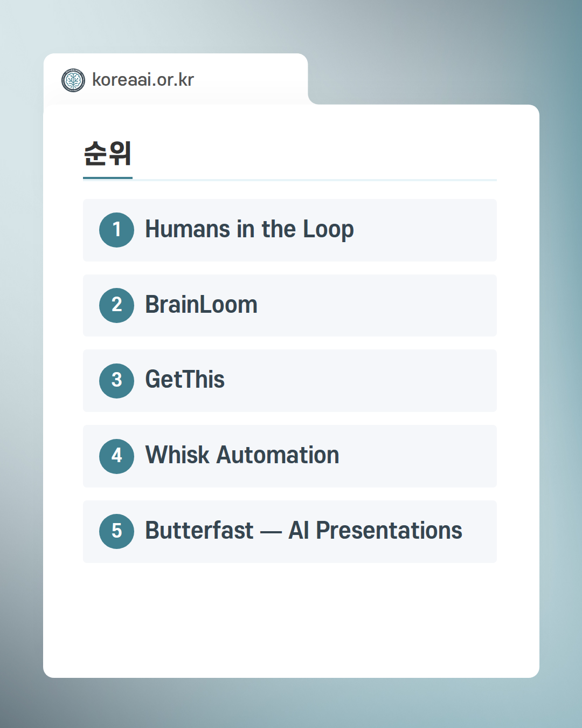Click the teal underline beneath 순위
The width and height of the screenshot is (582, 728).
click(108, 177)
